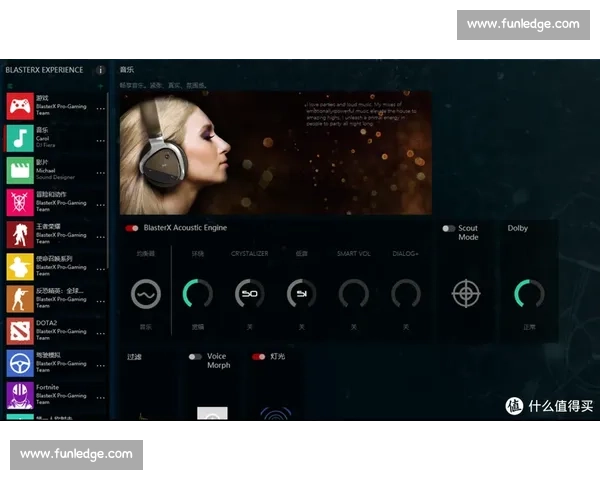The width and height of the screenshot is (600, 480).
Task: Select the orange 反恐精英 rifleman profile icon
Action: pyautogui.click(x=20, y=299)
